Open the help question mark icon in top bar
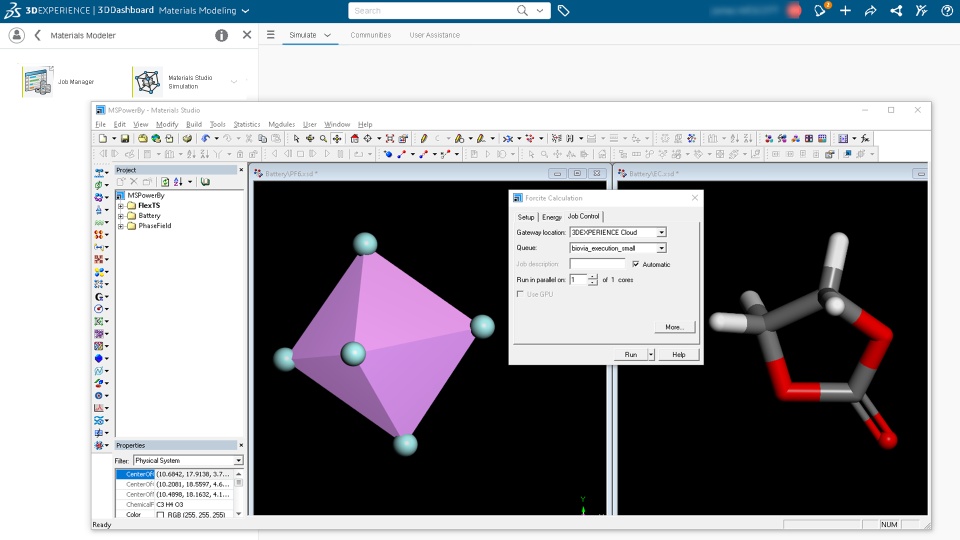Viewport: 960px width, 540px height. (947, 10)
